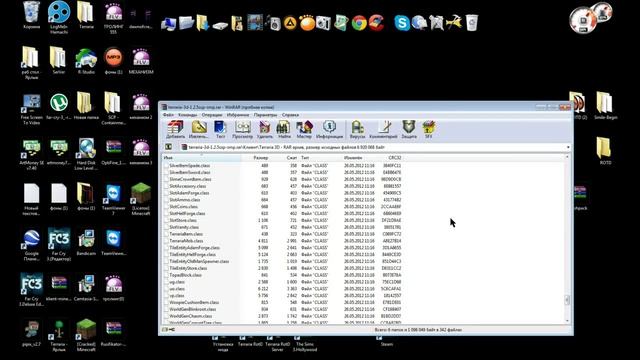Open the Справка menu
Viewport: 640px width, 360px height.
tap(290, 115)
